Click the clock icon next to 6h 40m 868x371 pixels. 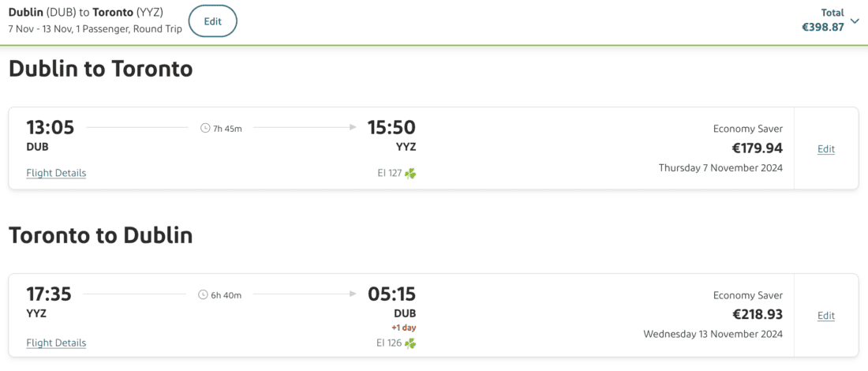[203, 295]
